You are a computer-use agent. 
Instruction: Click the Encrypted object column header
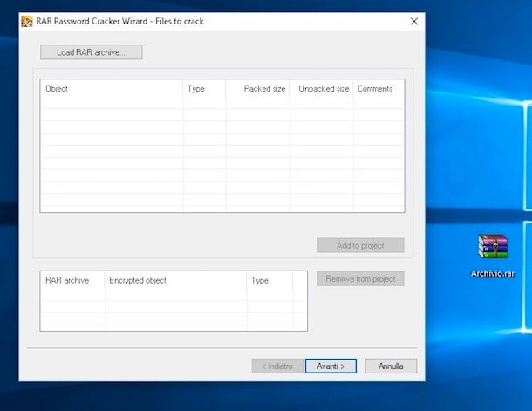click(x=176, y=280)
